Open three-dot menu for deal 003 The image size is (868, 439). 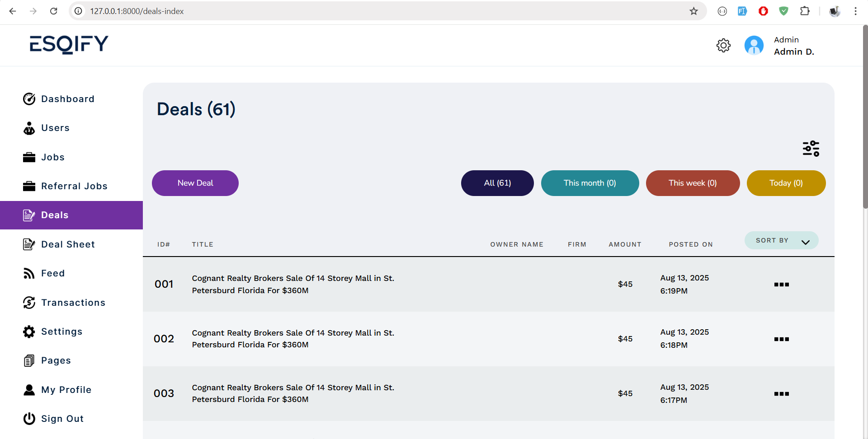781,394
